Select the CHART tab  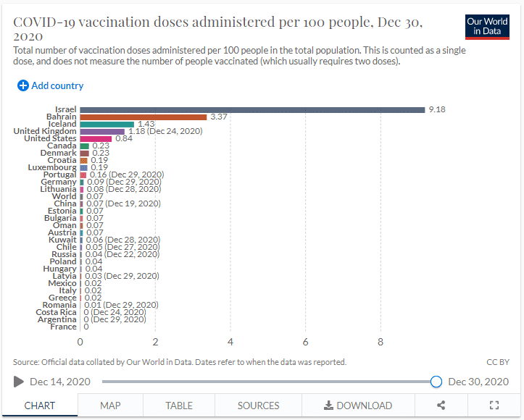pos(40,406)
